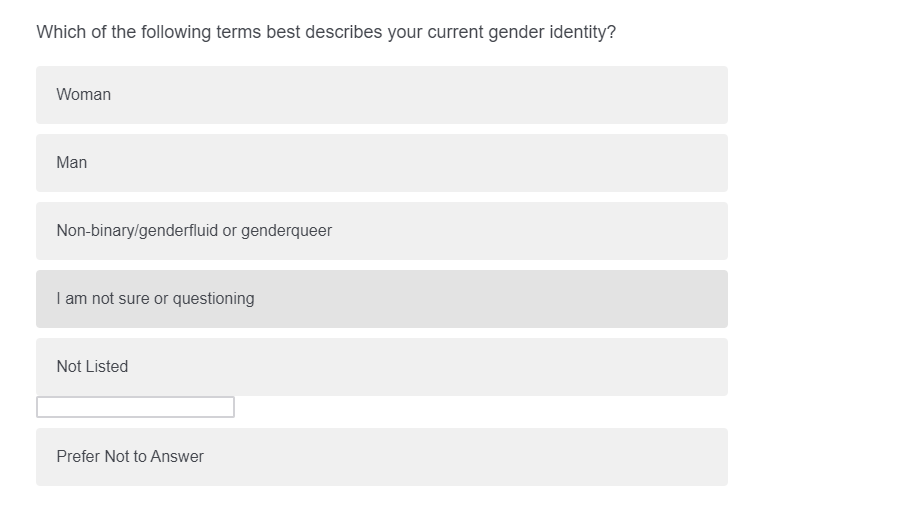Screen dimensions: 899x514
Task: Click the text field under Not Listed
Action: coord(135,407)
